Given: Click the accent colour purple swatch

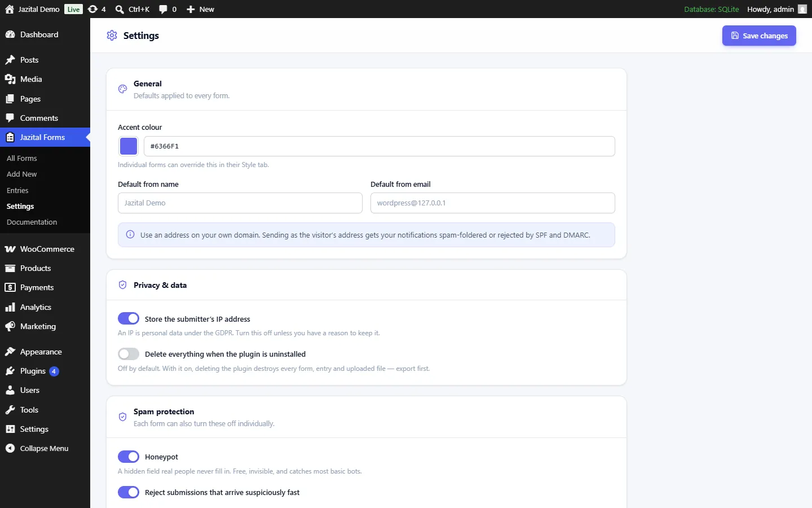Looking at the screenshot, I should [129, 146].
